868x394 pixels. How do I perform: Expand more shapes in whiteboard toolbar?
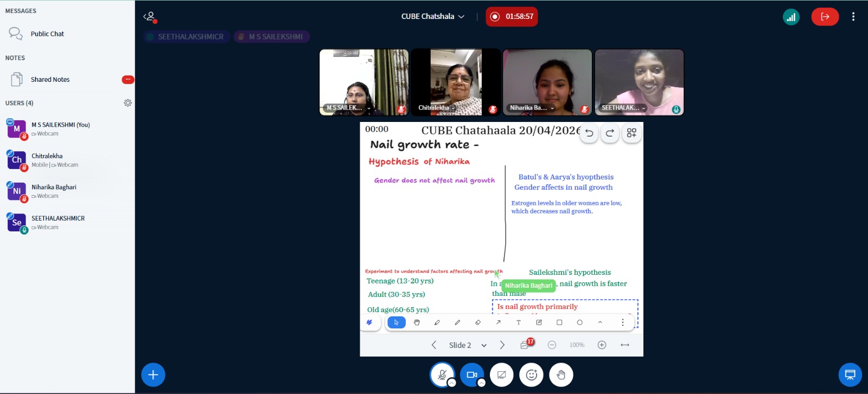click(600, 322)
